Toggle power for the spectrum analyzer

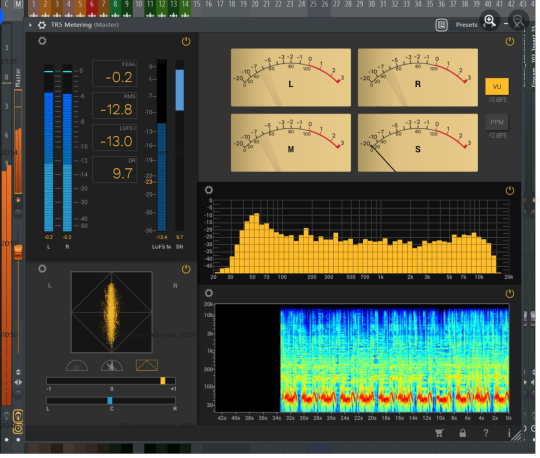tap(510, 190)
